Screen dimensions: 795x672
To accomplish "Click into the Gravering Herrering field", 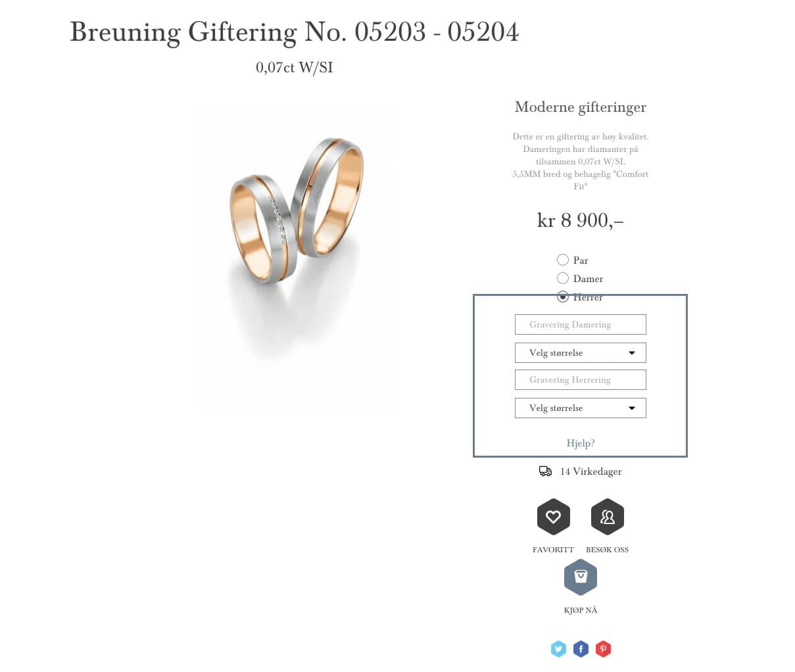I will (x=580, y=379).
